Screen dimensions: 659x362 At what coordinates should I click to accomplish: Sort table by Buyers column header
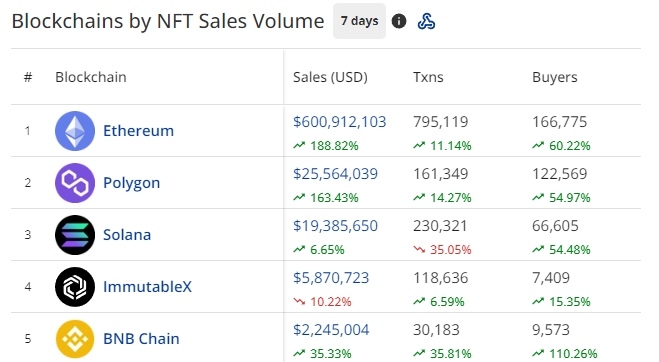(555, 77)
